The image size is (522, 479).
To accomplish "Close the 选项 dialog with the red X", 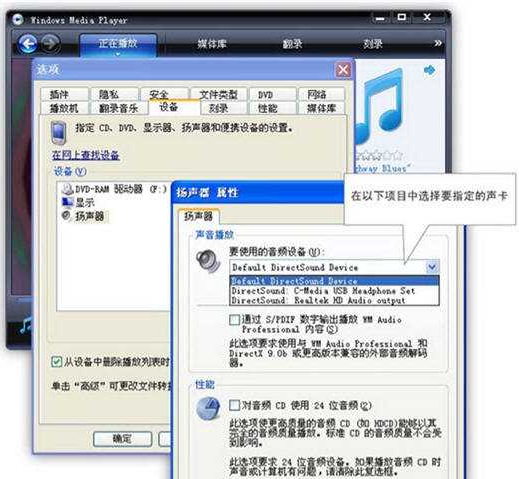I will (x=343, y=70).
